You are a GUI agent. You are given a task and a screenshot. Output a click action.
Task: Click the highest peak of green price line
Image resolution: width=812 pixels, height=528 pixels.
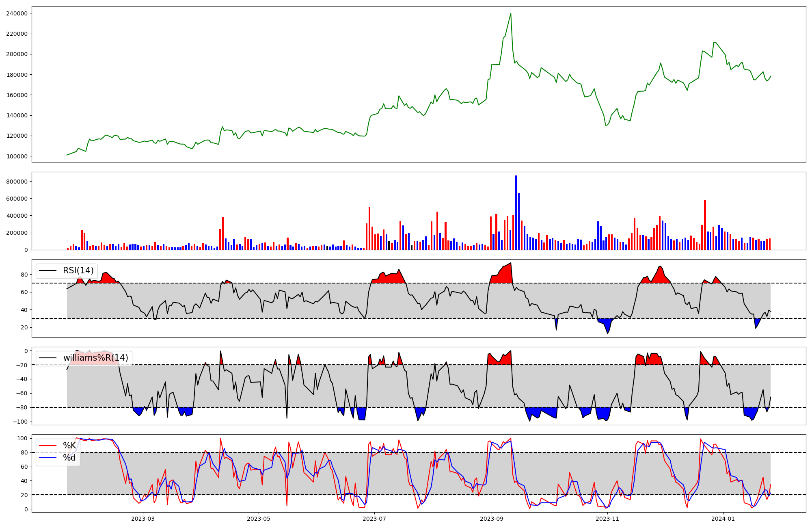coord(511,13)
